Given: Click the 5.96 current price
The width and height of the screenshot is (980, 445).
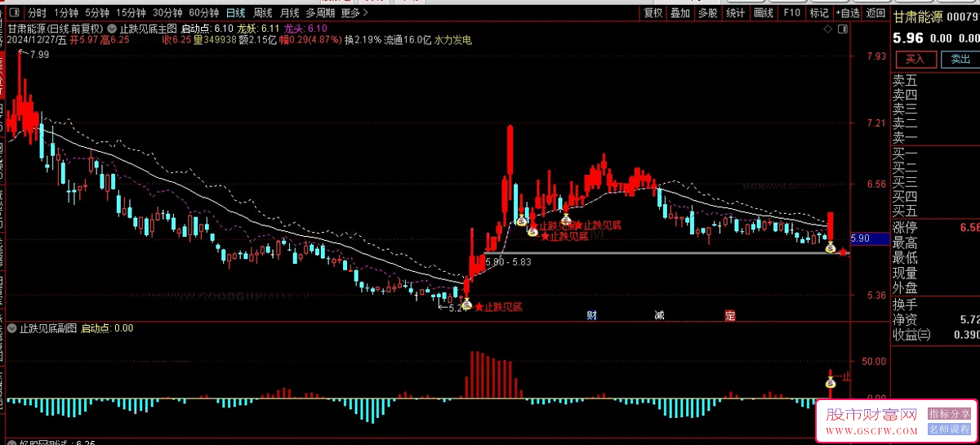Looking at the screenshot, I should 908,38.
